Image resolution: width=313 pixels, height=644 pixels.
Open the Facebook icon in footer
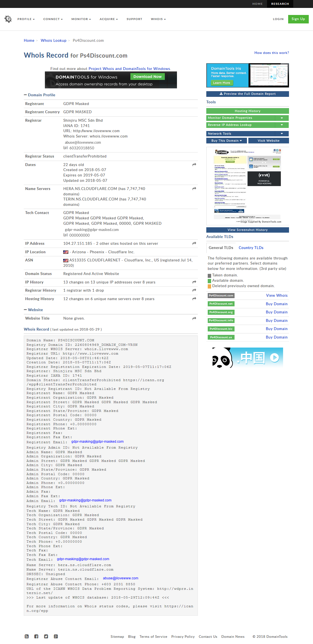point(36,636)
